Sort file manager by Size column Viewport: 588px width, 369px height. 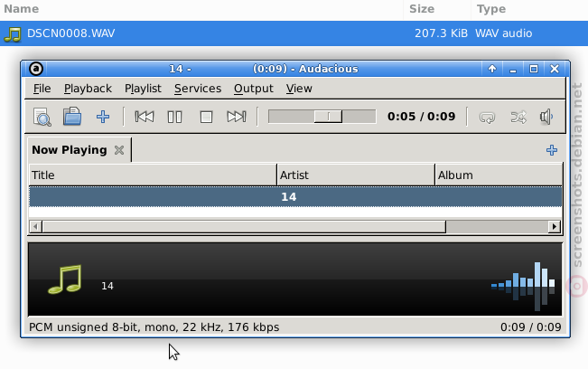coord(437,9)
